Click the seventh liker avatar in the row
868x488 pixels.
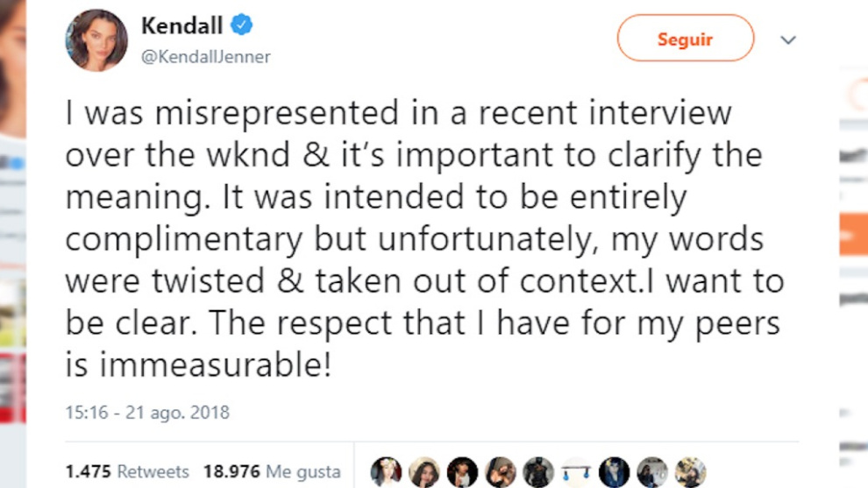614,472
